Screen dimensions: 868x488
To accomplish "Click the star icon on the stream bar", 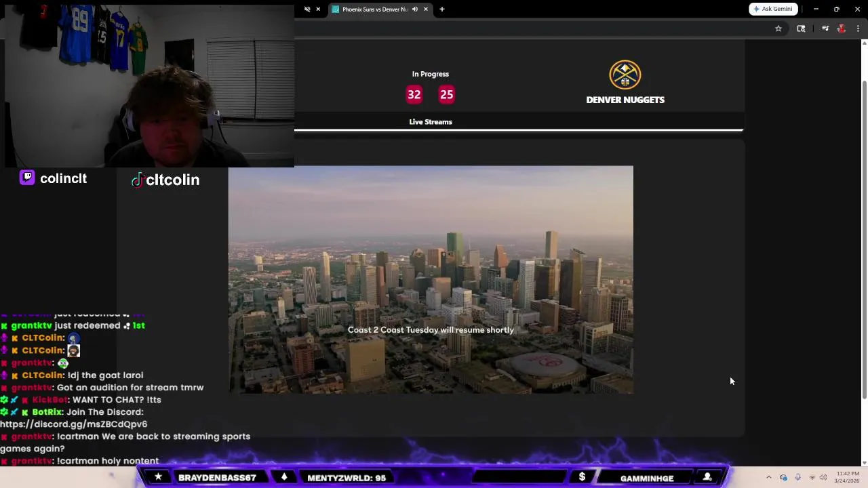I will [x=158, y=477].
